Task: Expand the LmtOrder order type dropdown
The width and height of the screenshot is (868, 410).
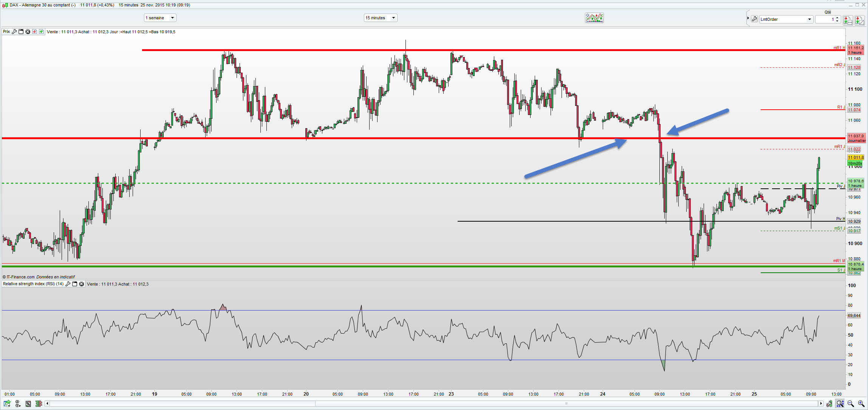Action: [x=809, y=19]
